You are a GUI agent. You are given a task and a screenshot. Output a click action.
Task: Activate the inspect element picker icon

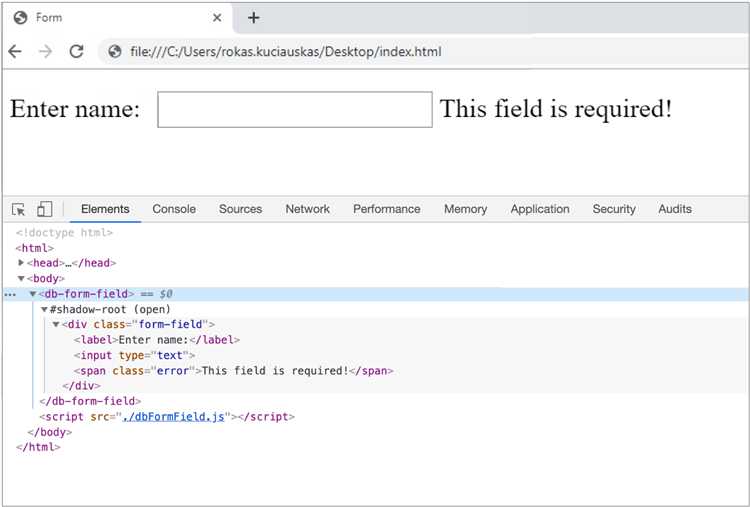pos(18,209)
